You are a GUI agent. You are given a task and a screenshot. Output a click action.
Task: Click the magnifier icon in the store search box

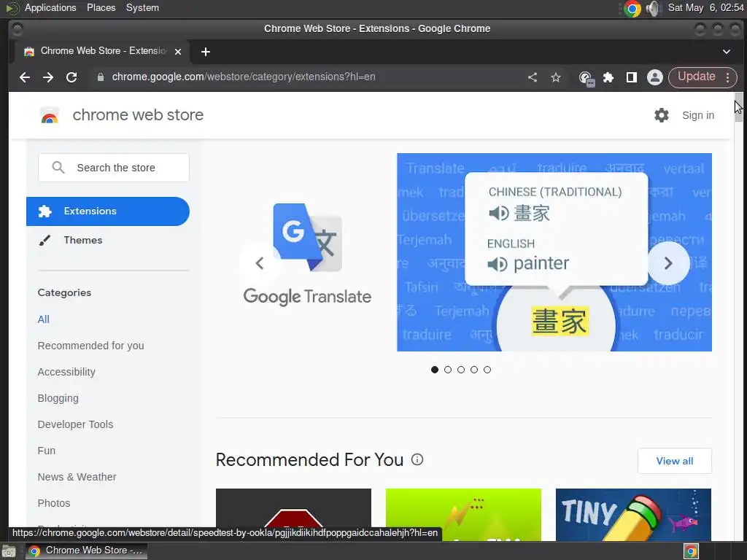58,168
